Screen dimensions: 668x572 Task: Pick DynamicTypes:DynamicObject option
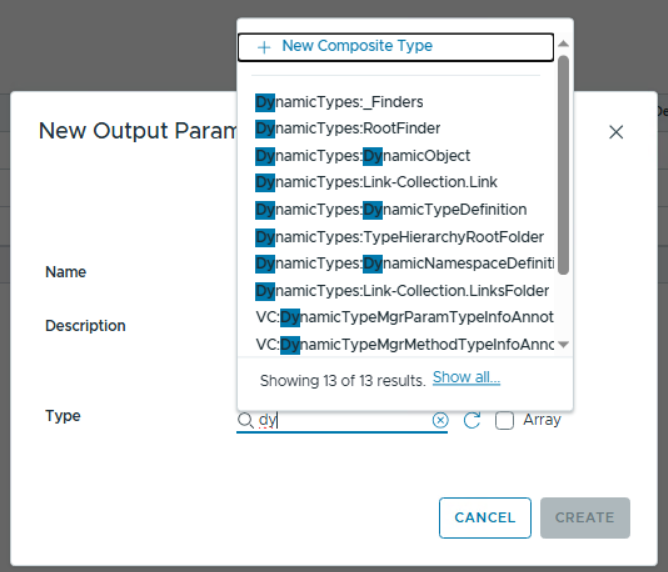click(x=363, y=156)
